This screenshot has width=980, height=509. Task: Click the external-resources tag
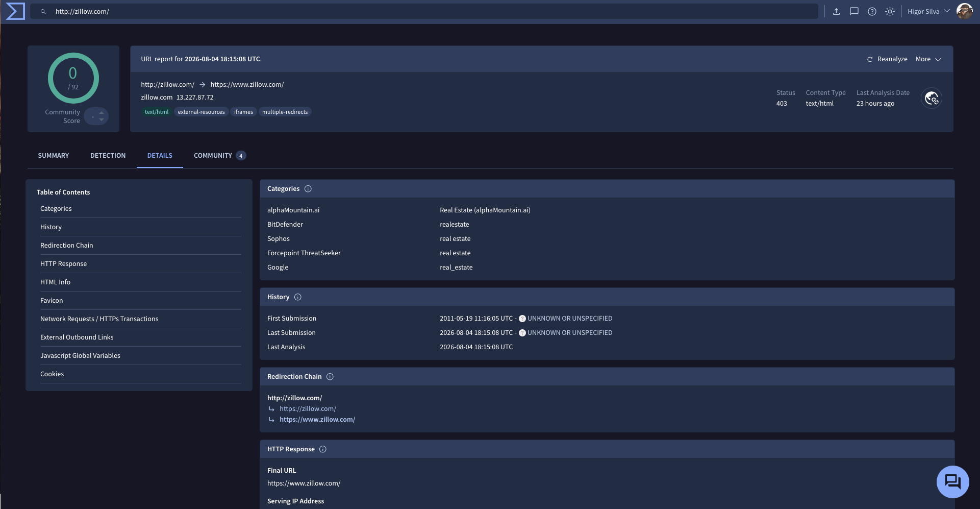[201, 112]
